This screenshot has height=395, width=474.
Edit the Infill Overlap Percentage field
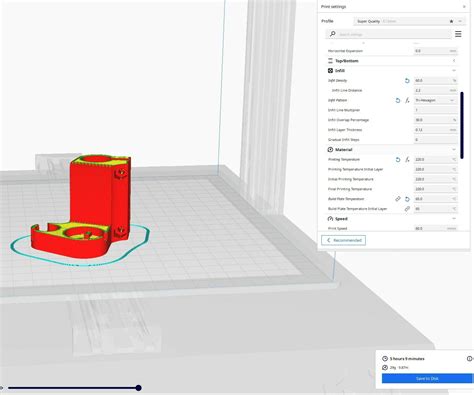435,120
